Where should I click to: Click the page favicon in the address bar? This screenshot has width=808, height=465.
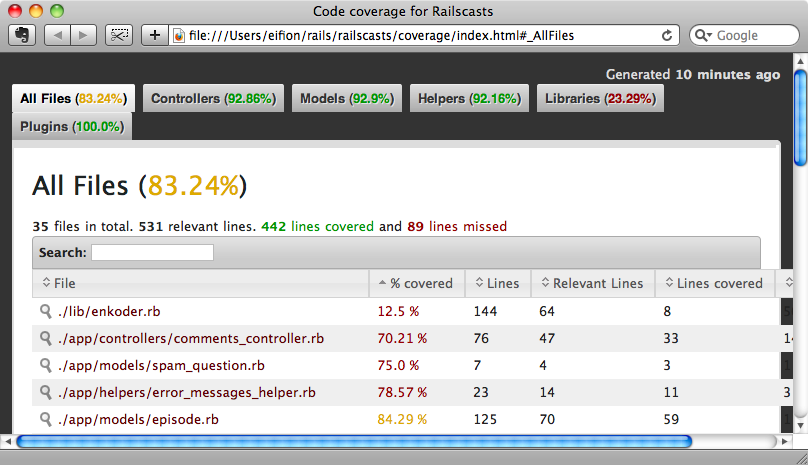[x=179, y=35]
